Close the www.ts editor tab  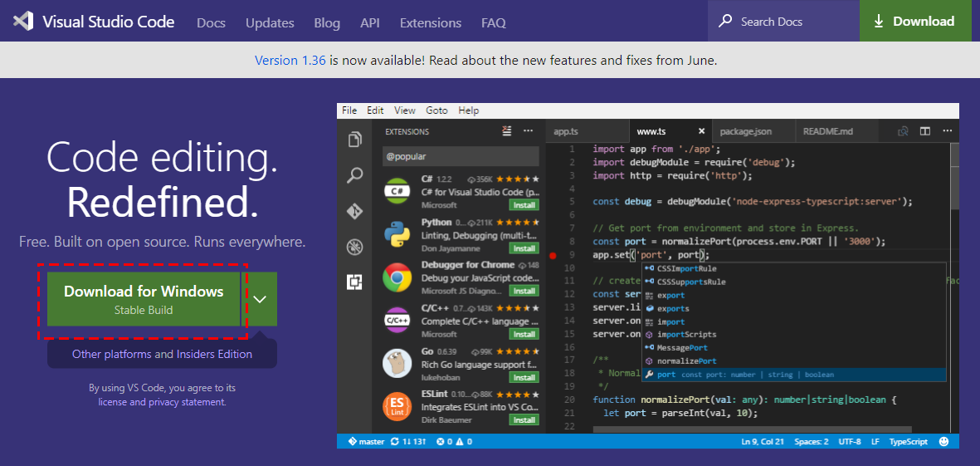click(x=701, y=131)
